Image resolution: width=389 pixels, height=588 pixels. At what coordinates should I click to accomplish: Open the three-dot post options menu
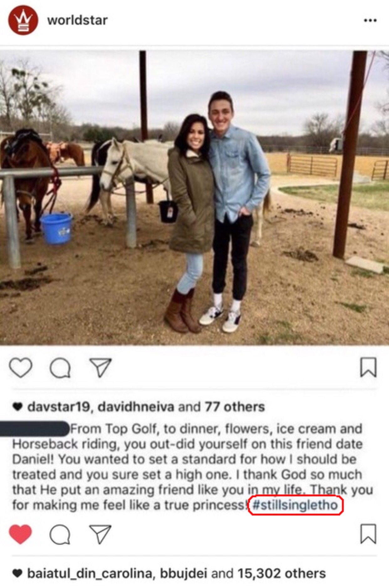pyautogui.click(x=370, y=21)
